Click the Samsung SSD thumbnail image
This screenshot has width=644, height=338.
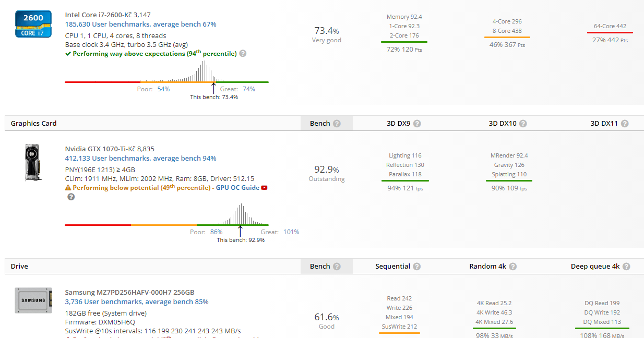pos(33,300)
